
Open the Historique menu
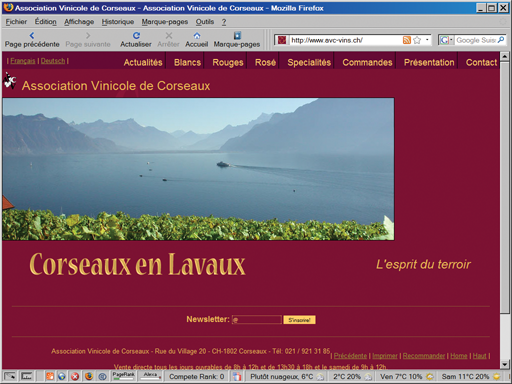click(x=118, y=22)
